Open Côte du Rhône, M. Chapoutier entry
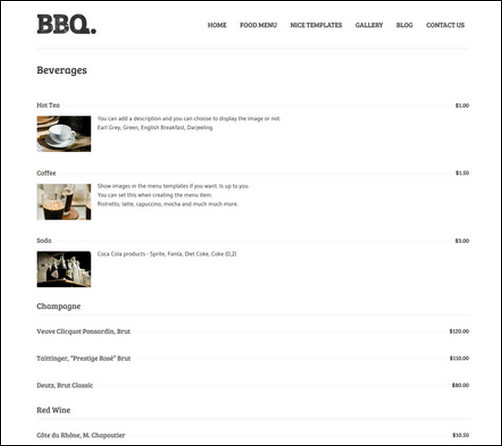This screenshot has height=446, width=502. point(81,435)
